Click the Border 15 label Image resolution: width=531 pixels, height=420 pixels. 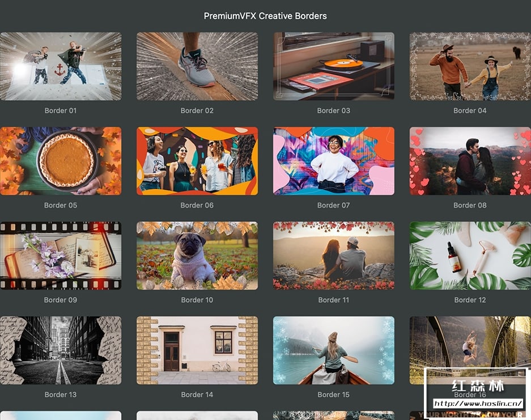[334, 395]
